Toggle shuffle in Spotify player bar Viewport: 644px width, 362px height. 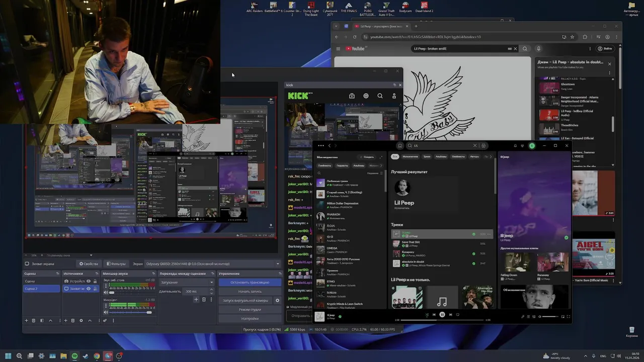(427, 315)
